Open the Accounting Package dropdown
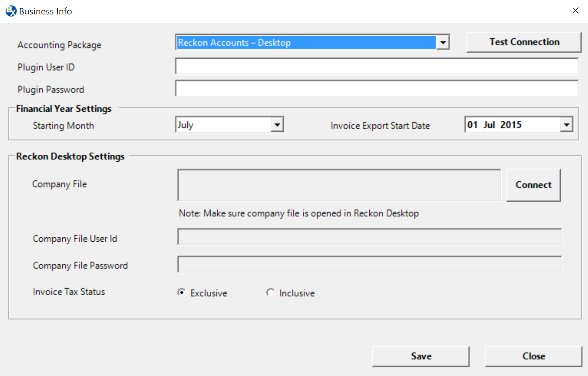 click(x=443, y=42)
